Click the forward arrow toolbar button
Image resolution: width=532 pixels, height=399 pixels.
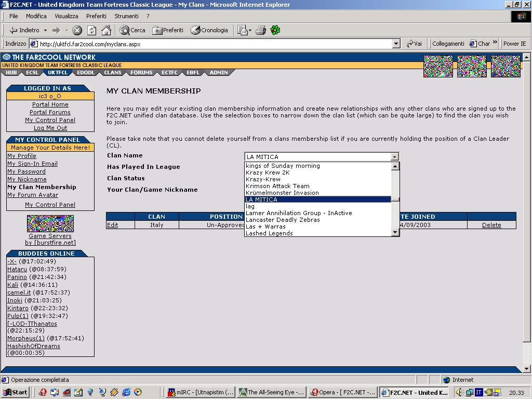[x=56, y=31]
